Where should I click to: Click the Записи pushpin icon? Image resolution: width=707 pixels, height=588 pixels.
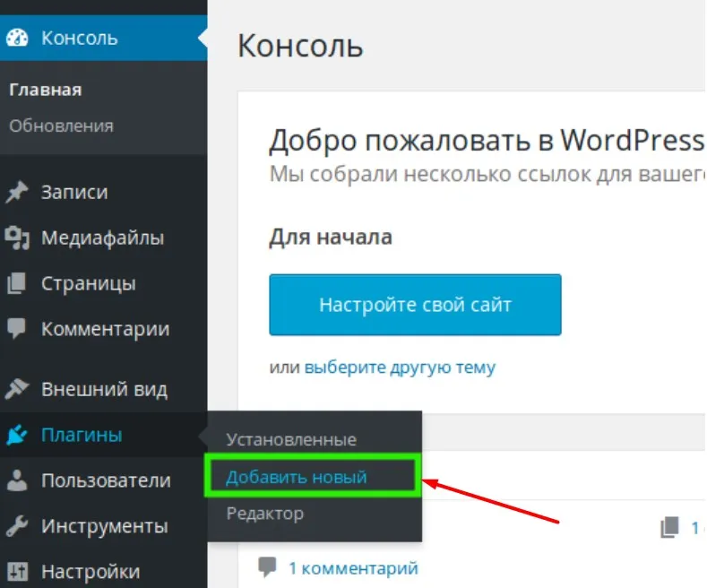tap(17, 192)
